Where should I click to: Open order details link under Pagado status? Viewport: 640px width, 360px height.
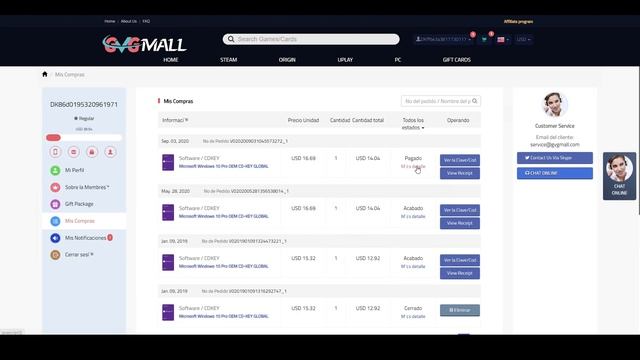click(413, 167)
